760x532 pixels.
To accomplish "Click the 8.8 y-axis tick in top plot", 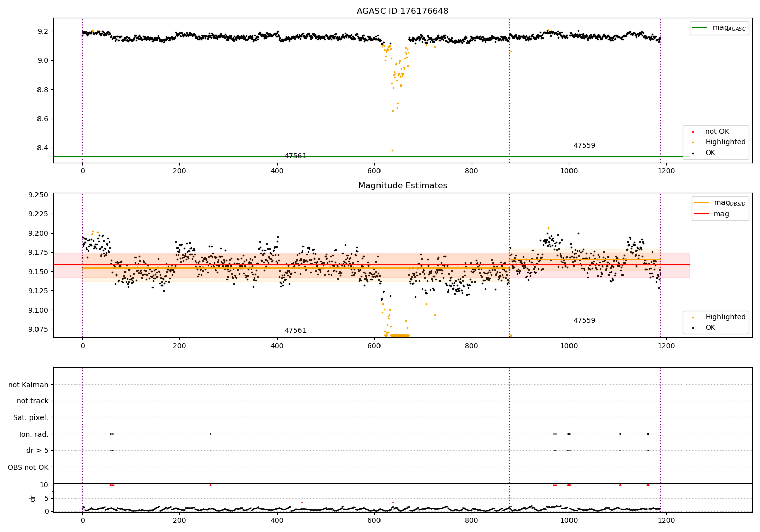I will click(43, 90).
